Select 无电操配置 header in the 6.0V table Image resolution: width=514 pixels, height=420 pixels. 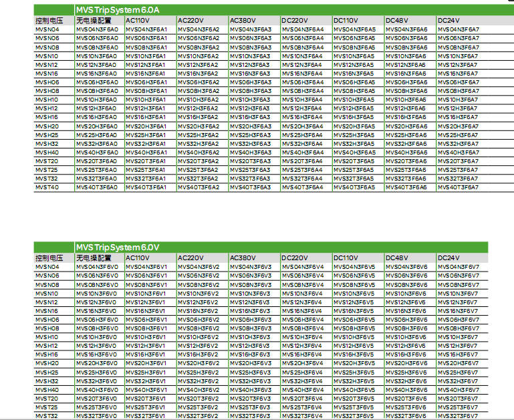pos(93,257)
